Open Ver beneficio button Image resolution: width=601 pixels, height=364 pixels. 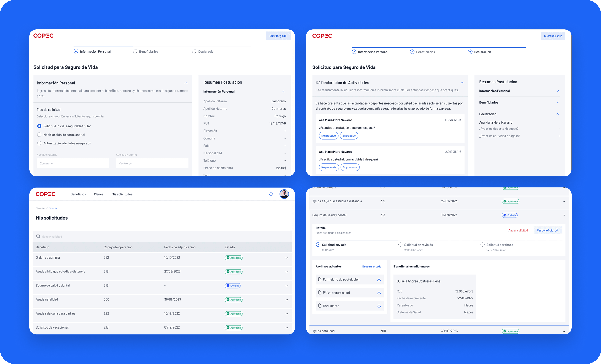click(548, 230)
